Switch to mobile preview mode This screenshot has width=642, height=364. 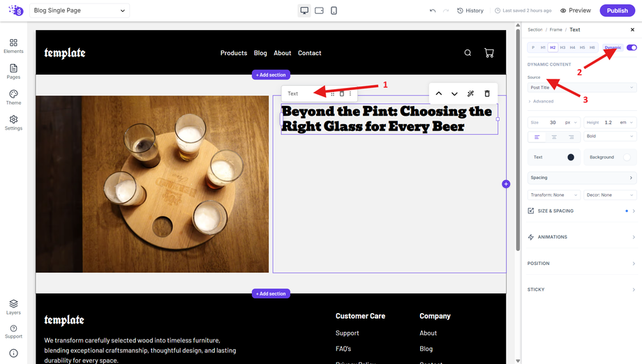(334, 10)
